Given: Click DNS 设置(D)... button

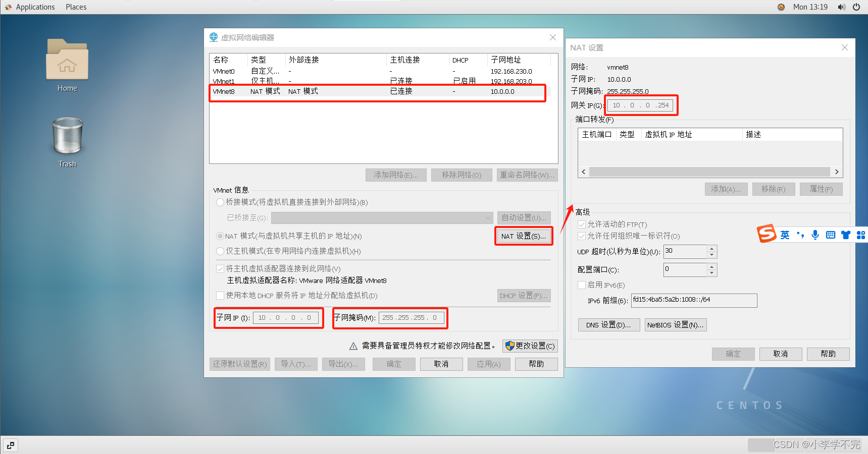Looking at the screenshot, I should 609,325.
